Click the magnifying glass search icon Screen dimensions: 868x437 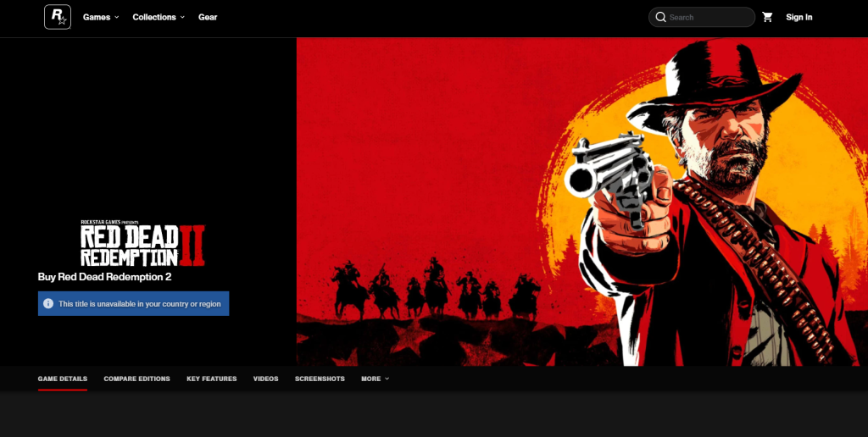coord(660,17)
